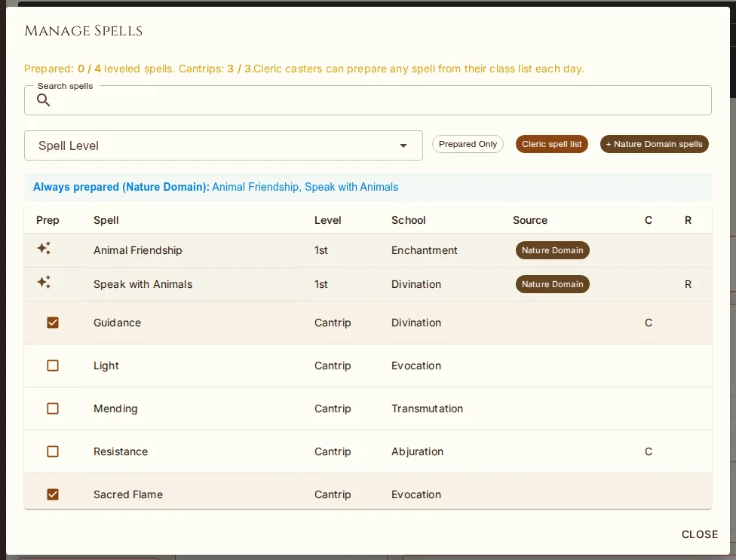The height and width of the screenshot is (560, 736).
Task: Click Abjuration in the Resistance row
Action: [x=417, y=451]
